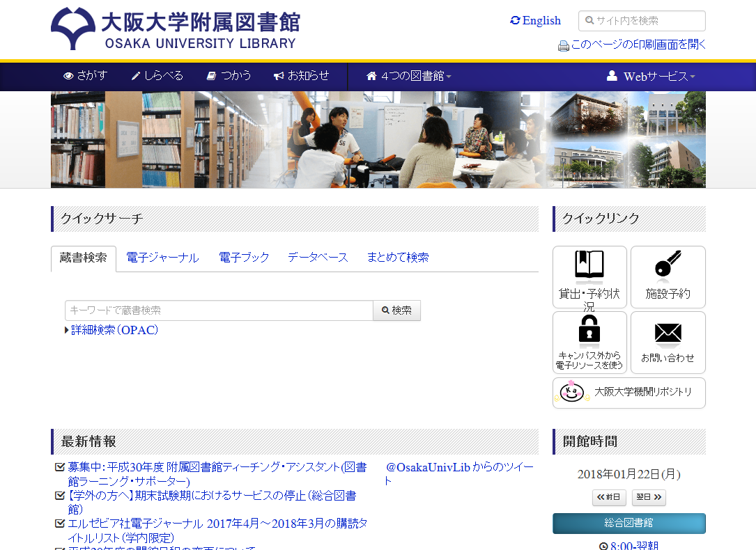Viewport: 756px width, 550px height.
Task: Click the book icon next to つかう
Action: click(x=211, y=76)
